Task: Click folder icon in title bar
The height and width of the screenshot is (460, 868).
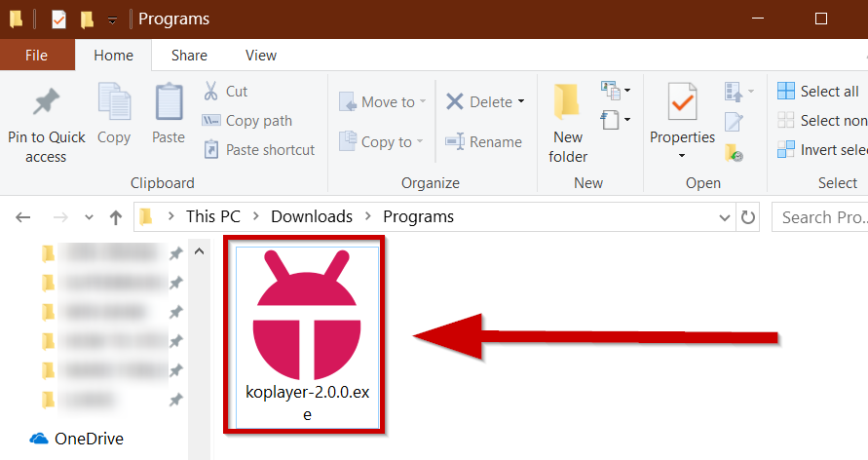Action: coord(16,19)
